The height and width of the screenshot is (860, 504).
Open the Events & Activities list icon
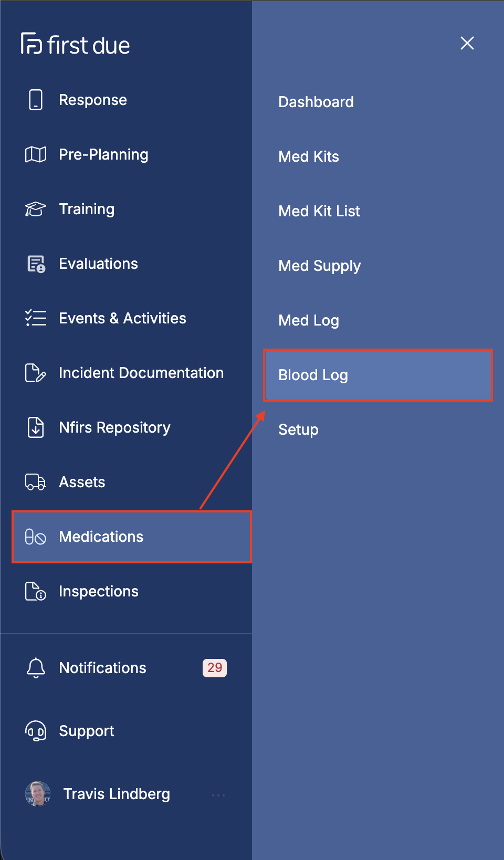pyautogui.click(x=36, y=318)
